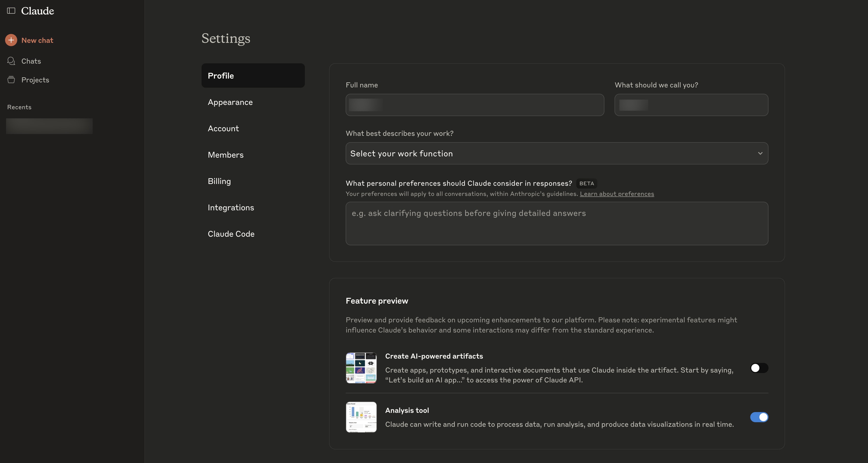This screenshot has height=463, width=868.
Task: Focus the personal preferences text area
Action: (x=557, y=223)
